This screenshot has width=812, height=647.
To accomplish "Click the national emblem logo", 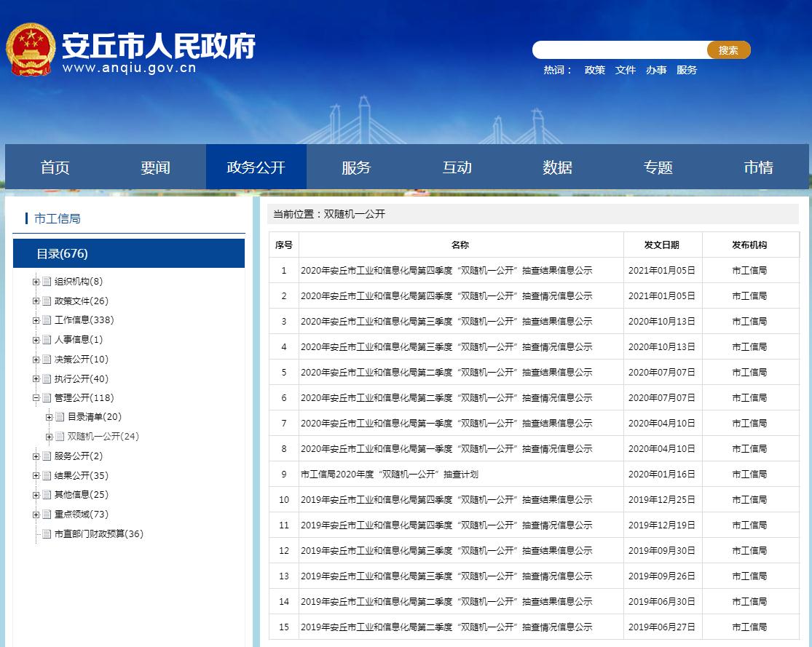I will point(31,49).
